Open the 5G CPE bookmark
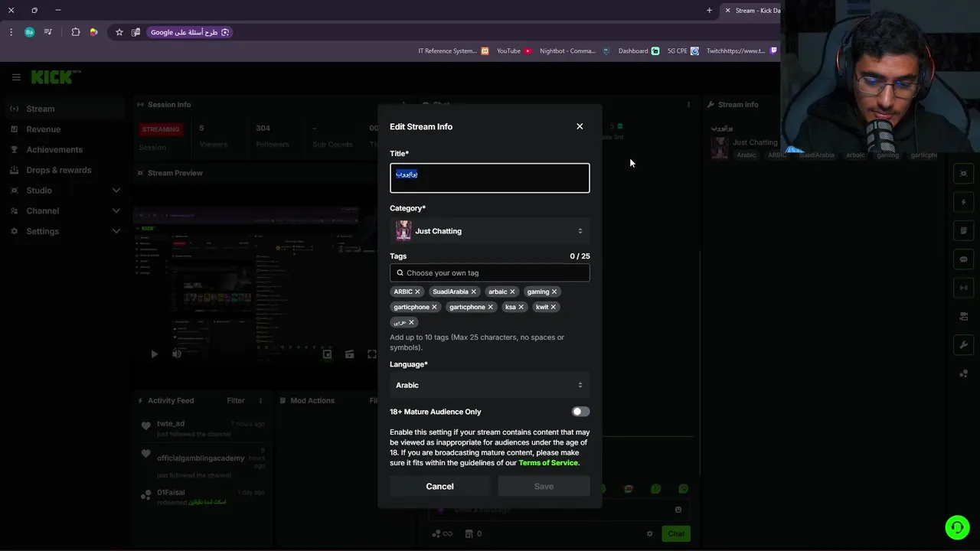Screen dimensions: 980x551 (x=683, y=51)
